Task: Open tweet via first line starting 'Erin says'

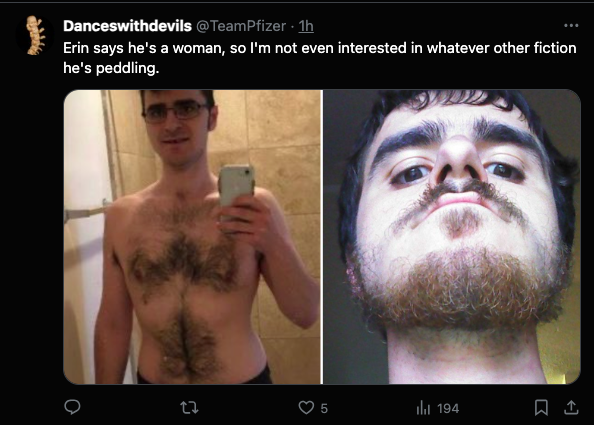Action: (x=320, y=48)
